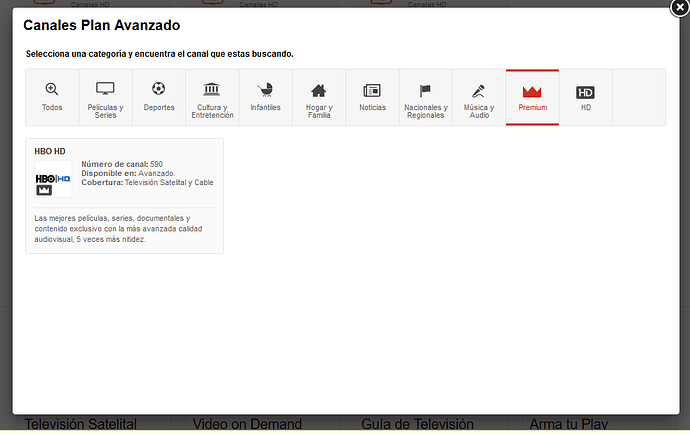Close the Canales Plan Avanzado popup

click(x=680, y=7)
